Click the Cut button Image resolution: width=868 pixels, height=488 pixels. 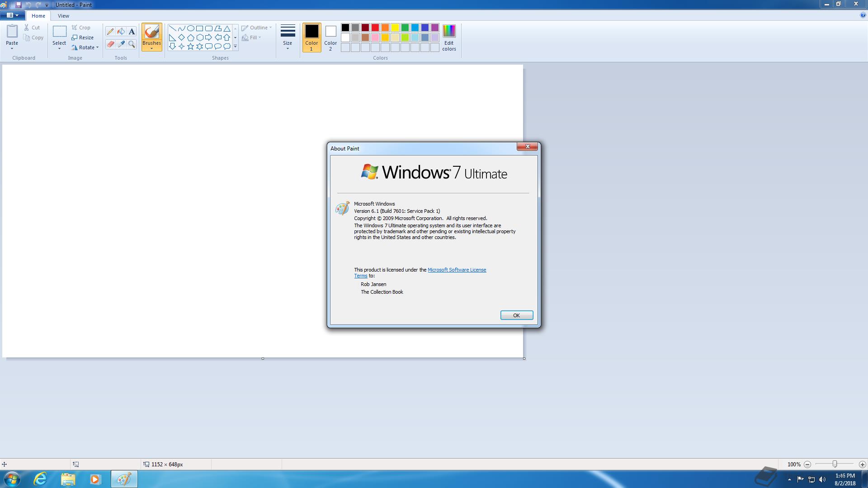(32, 28)
